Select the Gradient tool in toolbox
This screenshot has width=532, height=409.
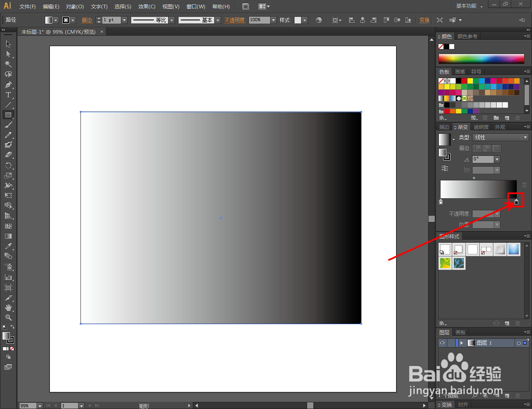click(8, 236)
